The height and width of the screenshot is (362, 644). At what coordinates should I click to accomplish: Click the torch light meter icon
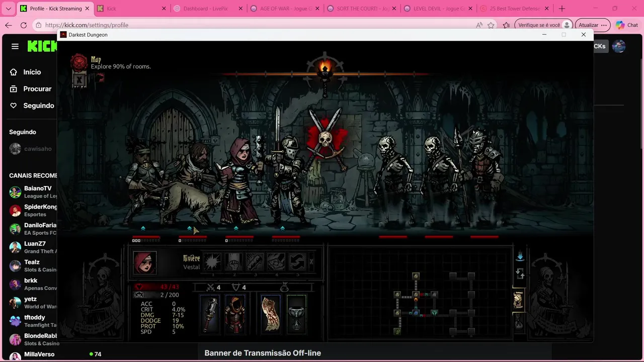click(325, 69)
